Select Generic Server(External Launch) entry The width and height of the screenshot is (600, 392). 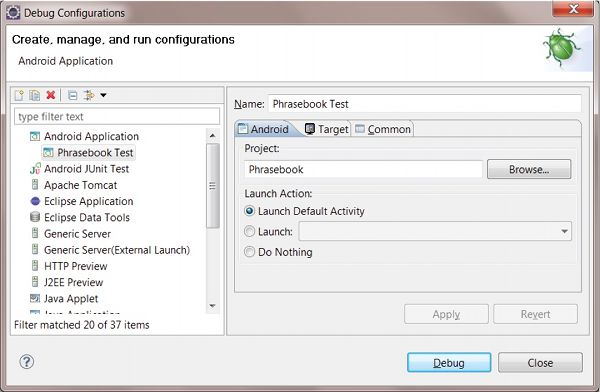[117, 250]
